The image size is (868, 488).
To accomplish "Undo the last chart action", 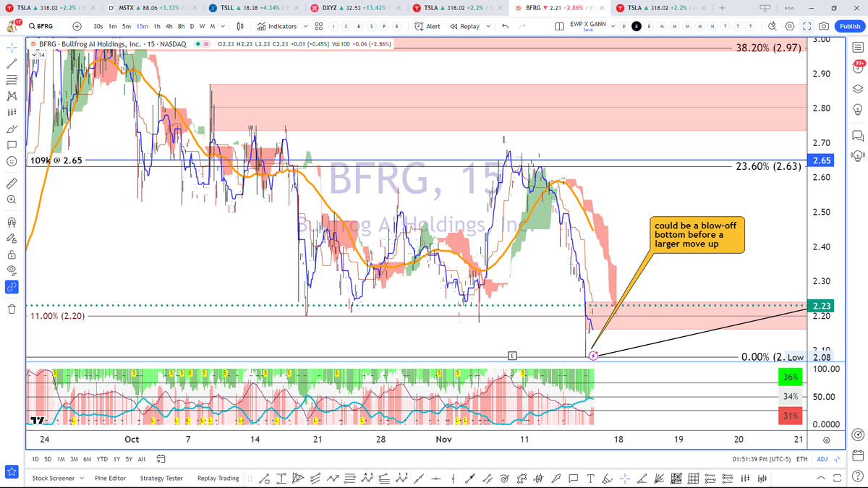I will tap(505, 26).
